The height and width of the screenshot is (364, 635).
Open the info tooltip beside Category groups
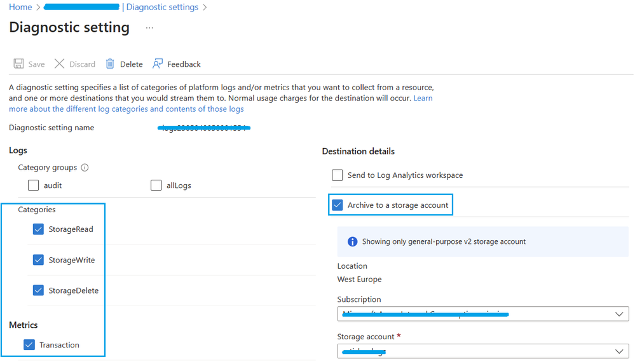tap(85, 168)
